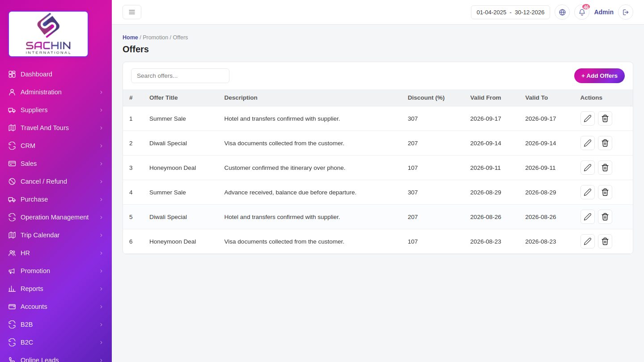Viewport: 644px width, 362px height.
Task: Delete the Summer Sale offer in row 1
Action: click(605, 118)
